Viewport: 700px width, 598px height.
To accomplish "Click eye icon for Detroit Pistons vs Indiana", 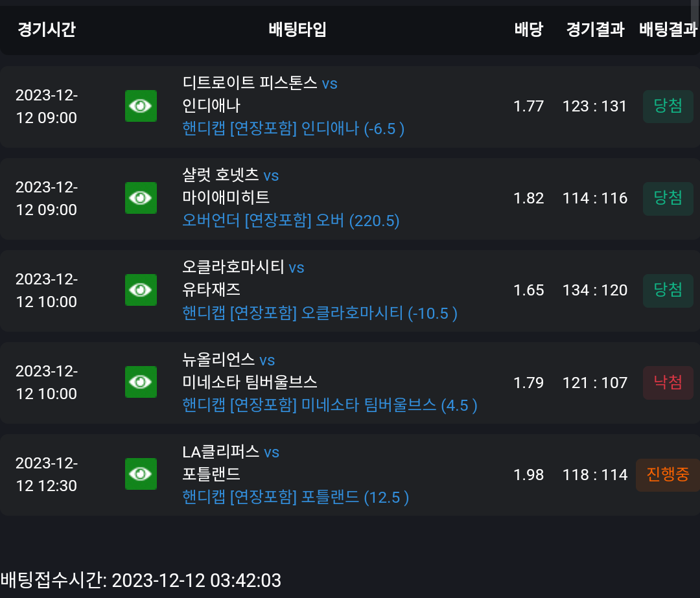I will [141, 106].
